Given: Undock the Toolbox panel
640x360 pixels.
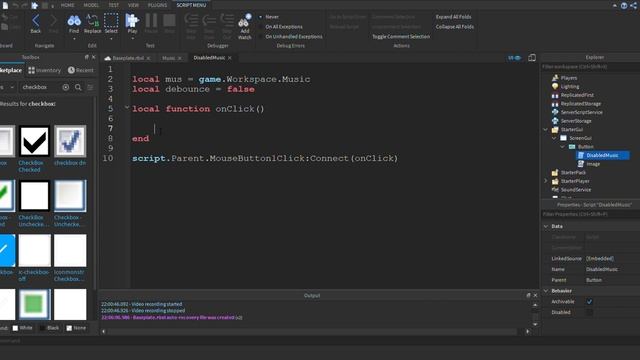Looking at the screenshot, I should pyautogui.click(x=87, y=57).
